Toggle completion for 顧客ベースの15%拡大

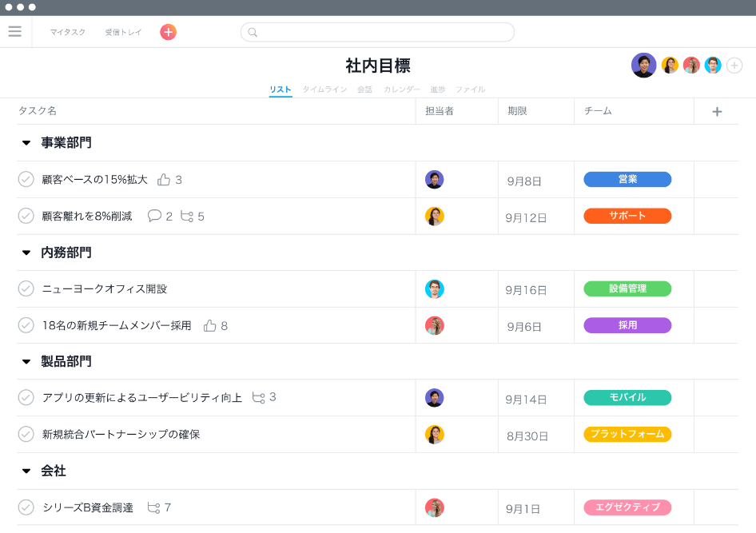coord(26,179)
